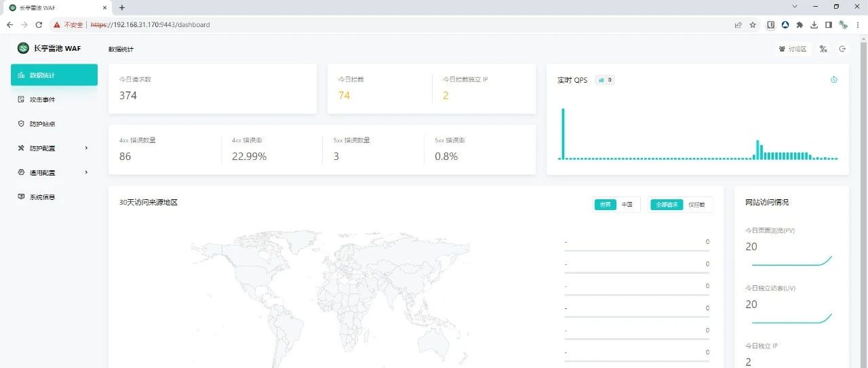
Task: Select the 中国 map toggle
Action: click(627, 204)
